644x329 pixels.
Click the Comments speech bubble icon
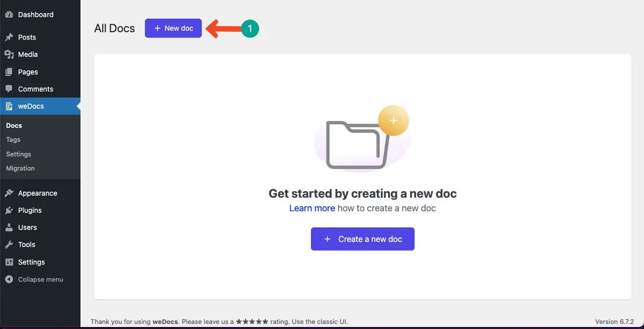[x=9, y=89]
